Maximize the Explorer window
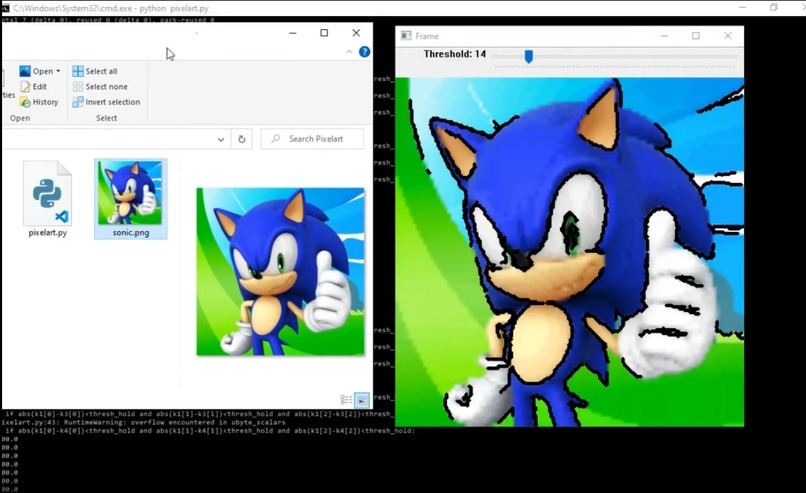Image resolution: width=806 pixels, height=493 pixels. 324,33
